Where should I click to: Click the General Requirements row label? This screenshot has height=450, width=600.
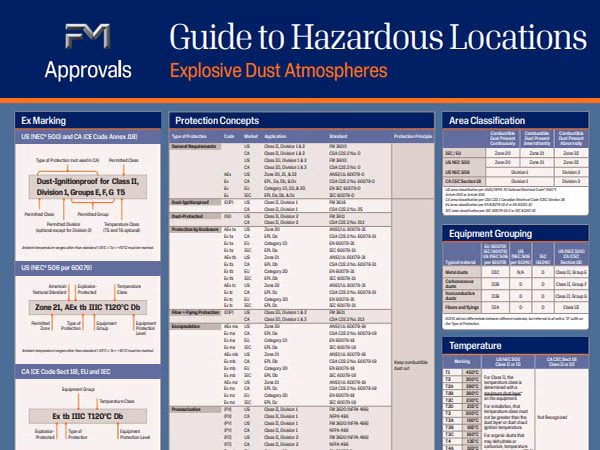tap(195, 146)
